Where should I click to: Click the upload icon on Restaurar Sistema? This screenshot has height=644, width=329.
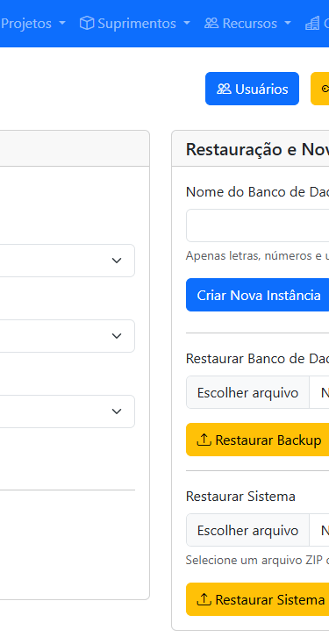click(x=204, y=599)
